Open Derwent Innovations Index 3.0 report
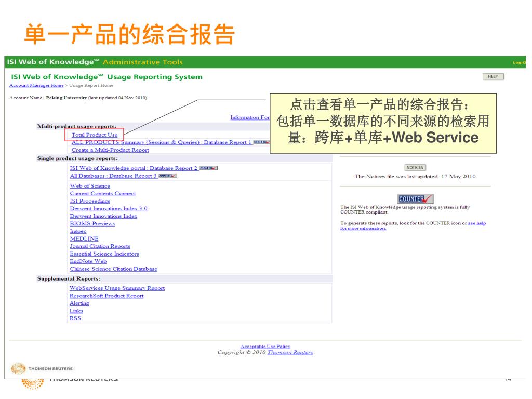Screen dimensions: 532x399 (109, 209)
